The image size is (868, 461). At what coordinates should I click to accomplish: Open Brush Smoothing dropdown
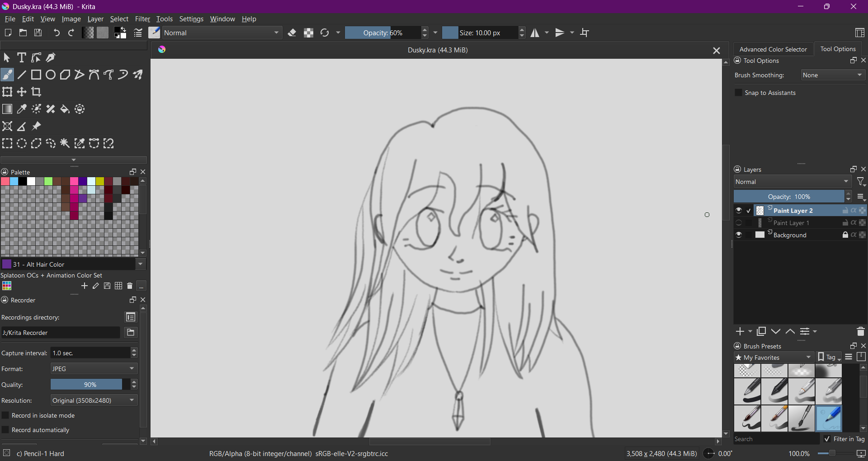click(x=833, y=75)
